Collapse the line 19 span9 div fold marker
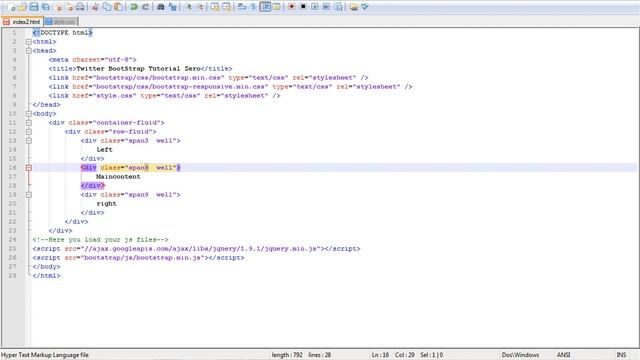Image resolution: width=640 pixels, height=360 pixels. point(29,195)
